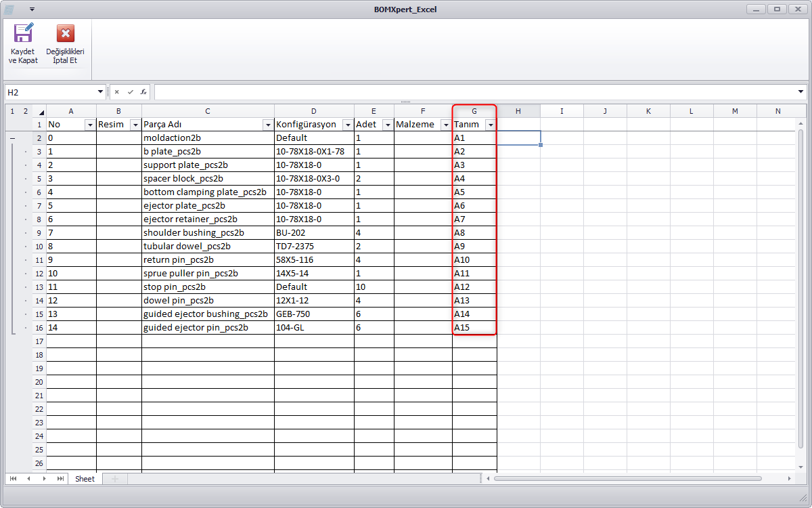Click the formula bar confirm checkmark icon
Image resolution: width=812 pixels, height=508 pixels.
[130, 91]
